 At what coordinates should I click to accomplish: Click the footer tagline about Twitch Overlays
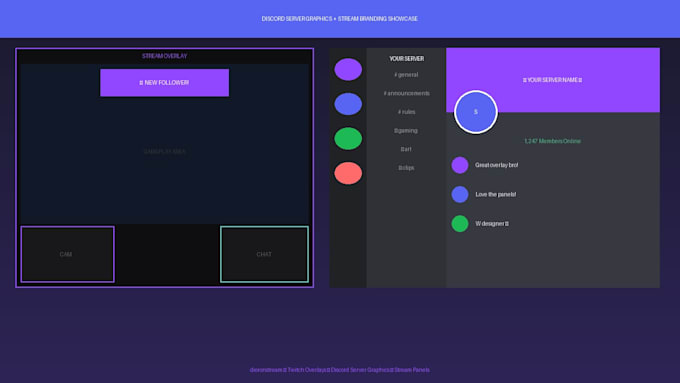click(x=340, y=370)
